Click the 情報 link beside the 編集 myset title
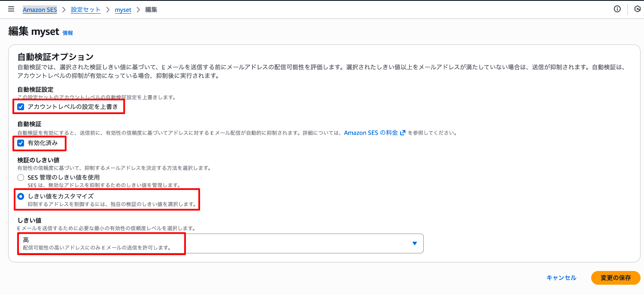 point(68,32)
